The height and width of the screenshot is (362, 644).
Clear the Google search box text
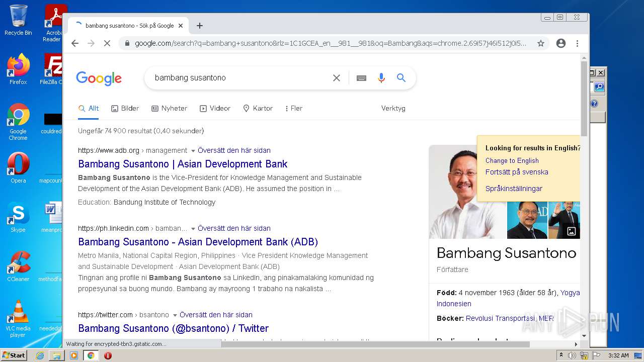pos(337,78)
